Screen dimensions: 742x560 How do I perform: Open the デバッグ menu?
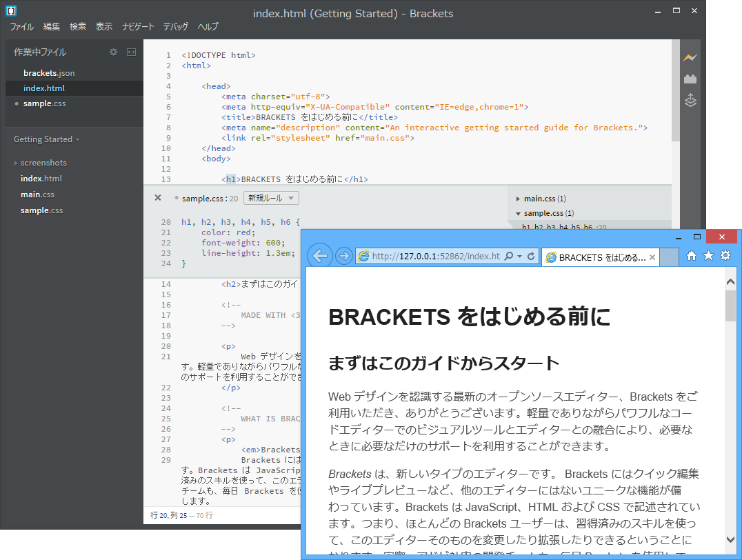tap(174, 26)
